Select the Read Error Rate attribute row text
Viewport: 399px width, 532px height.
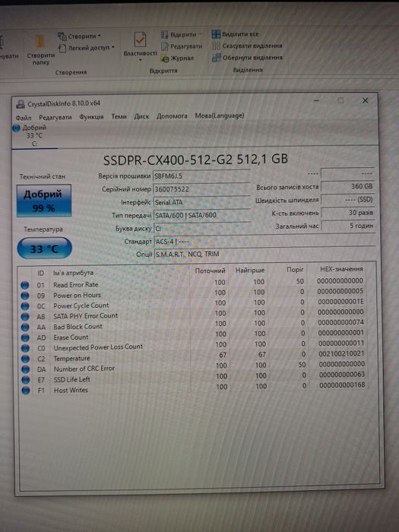(x=76, y=285)
